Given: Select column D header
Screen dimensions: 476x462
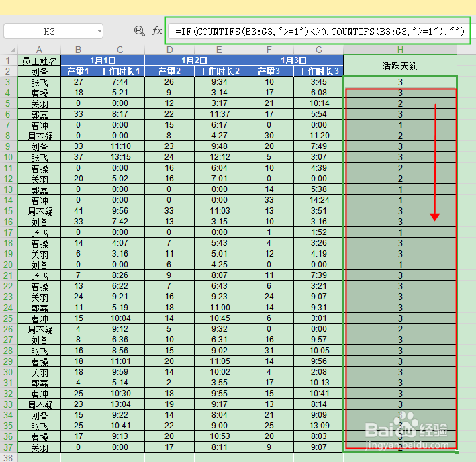Looking at the screenshot, I should [169, 50].
